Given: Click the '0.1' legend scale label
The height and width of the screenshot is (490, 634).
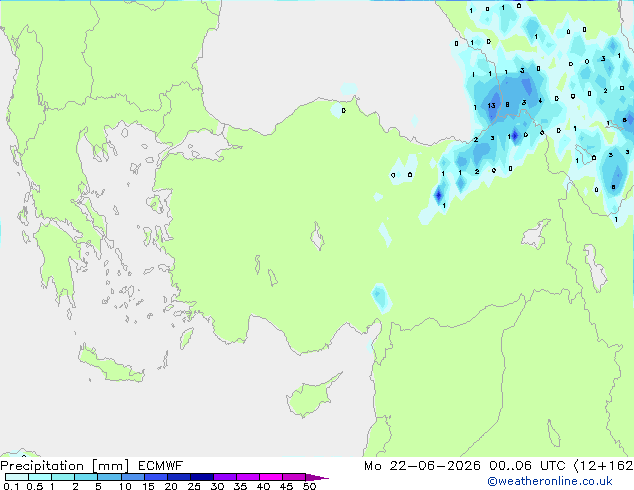Looking at the screenshot, I should click(11, 486).
